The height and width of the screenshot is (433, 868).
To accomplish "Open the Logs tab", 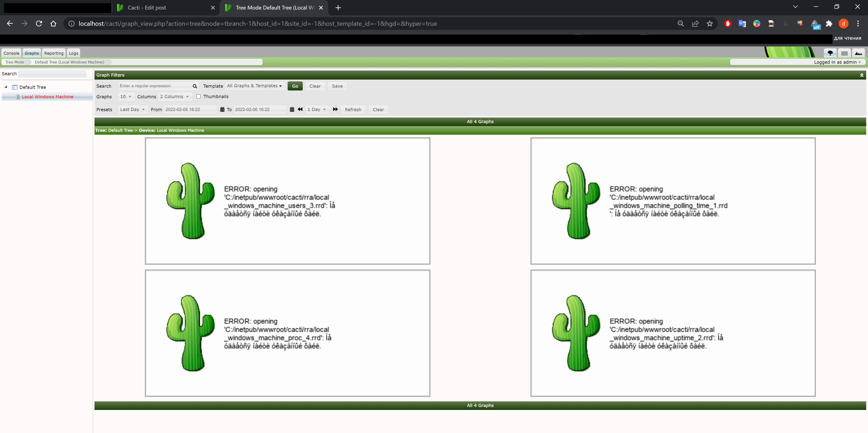I will (x=73, y=53).
